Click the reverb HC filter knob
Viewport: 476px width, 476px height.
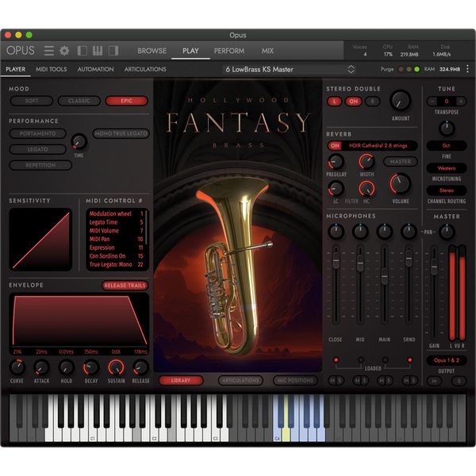pos(367,189)
